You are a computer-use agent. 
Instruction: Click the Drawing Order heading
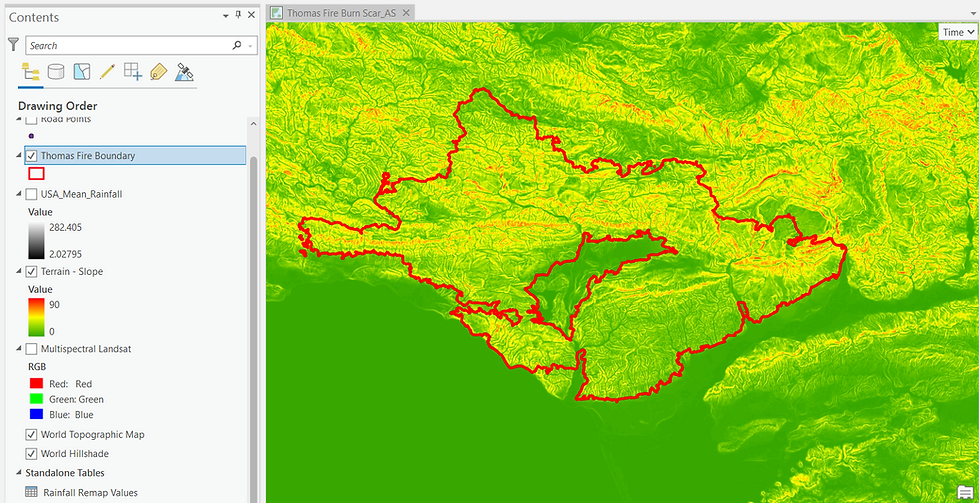[58, 106]
